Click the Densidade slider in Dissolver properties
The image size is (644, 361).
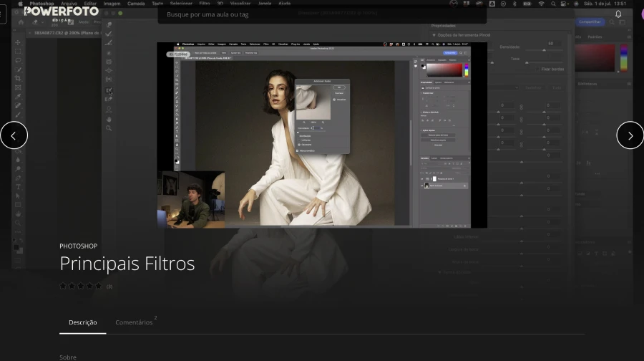[x=544, y=50]
